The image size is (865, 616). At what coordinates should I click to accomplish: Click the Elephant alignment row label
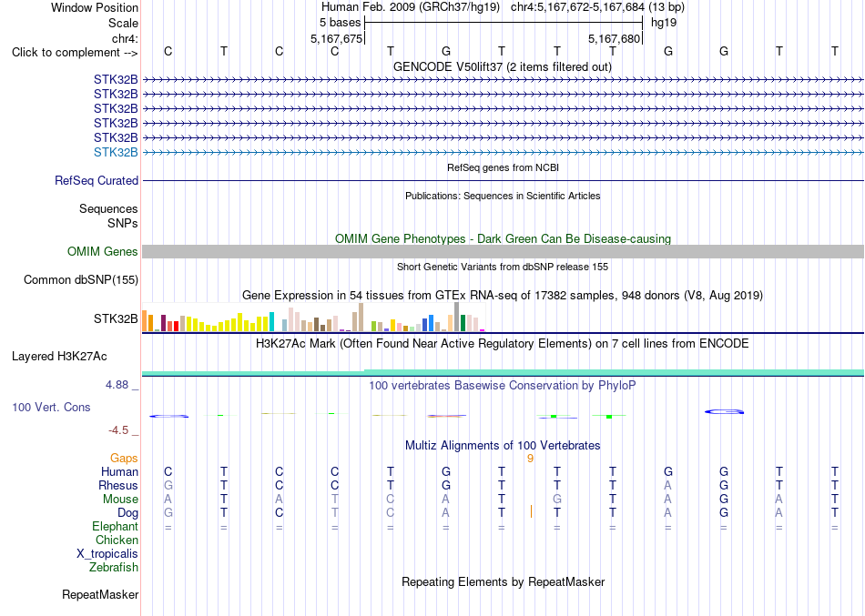coord(115,526)
